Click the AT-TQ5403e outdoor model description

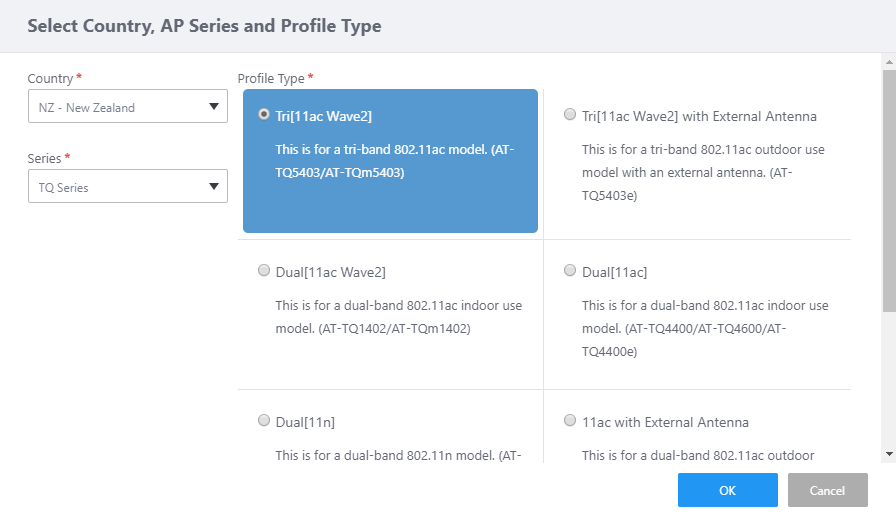pyautogui.click(x=705, y=172)
